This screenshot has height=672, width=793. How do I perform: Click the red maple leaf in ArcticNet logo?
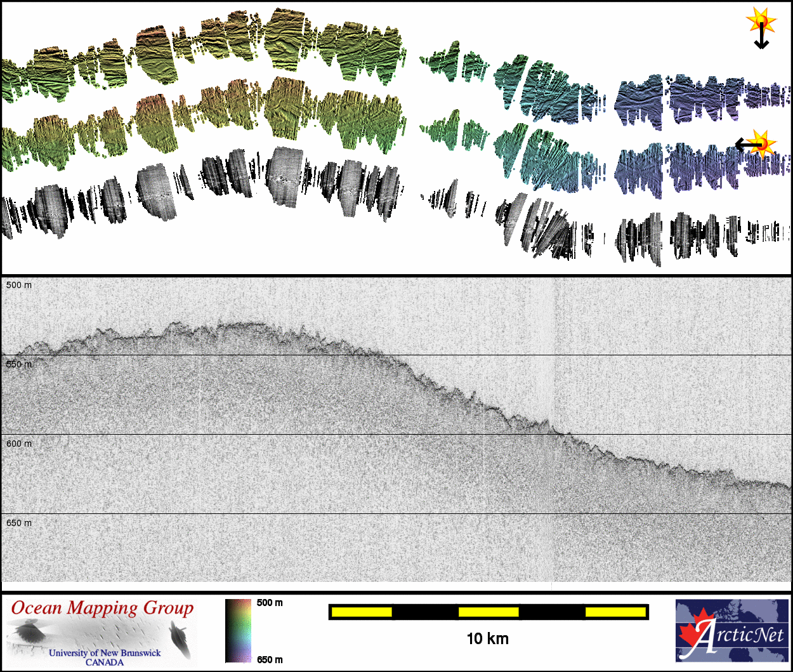point(694,631)
